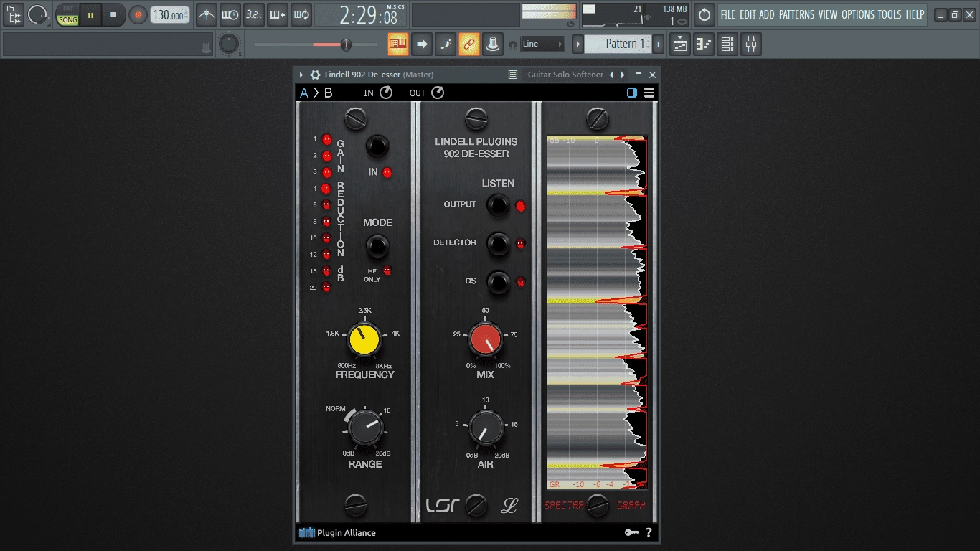980x551 pixels.
Task: Toggle the DS listen switch
Action: 498,282
